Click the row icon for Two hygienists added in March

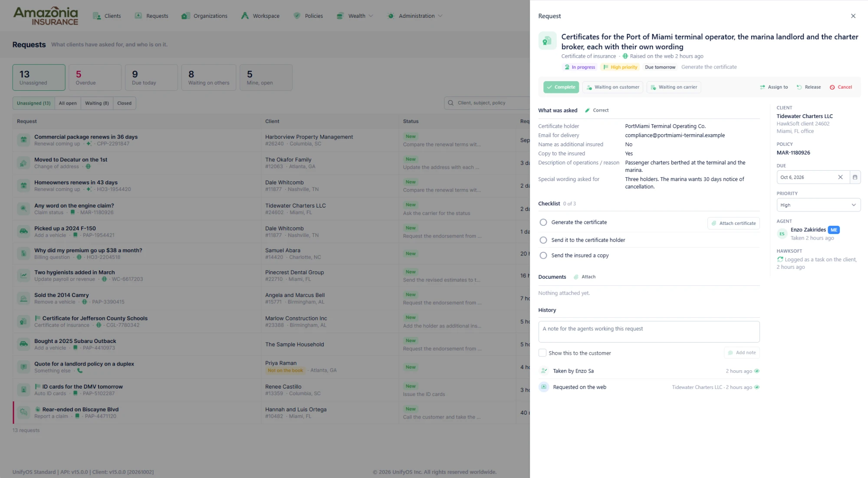23,275
